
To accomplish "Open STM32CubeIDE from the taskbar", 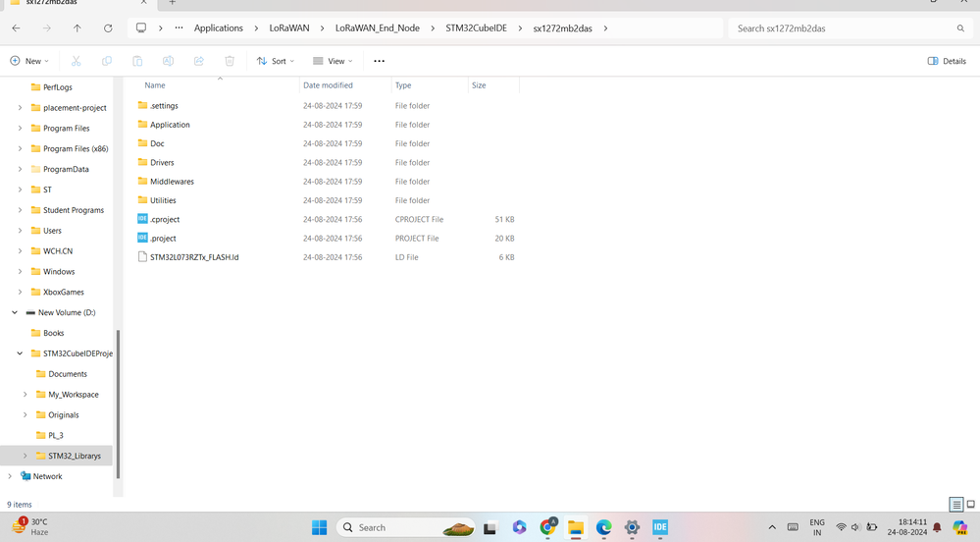I will 660,527.
